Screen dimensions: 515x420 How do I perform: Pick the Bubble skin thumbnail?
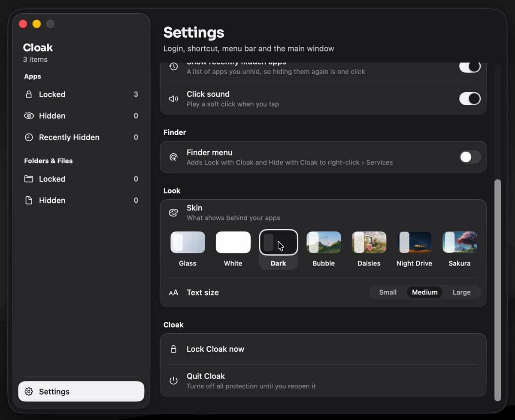324,242
